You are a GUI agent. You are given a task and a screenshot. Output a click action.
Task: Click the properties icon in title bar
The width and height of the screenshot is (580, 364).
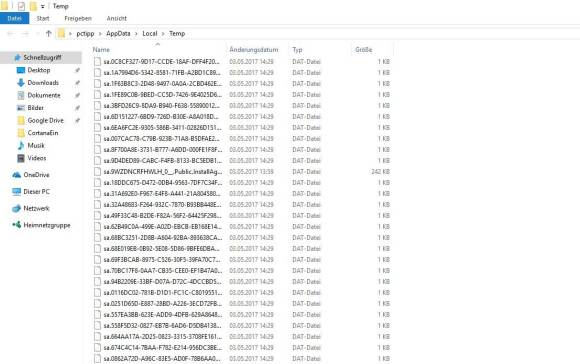(x=21, y=6)
